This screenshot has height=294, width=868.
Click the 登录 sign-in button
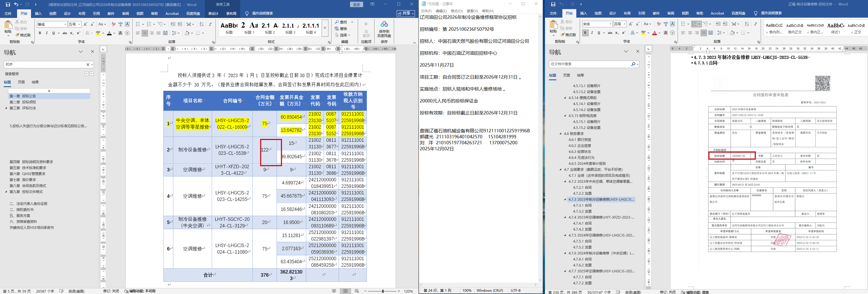click(x=356, y=5)
